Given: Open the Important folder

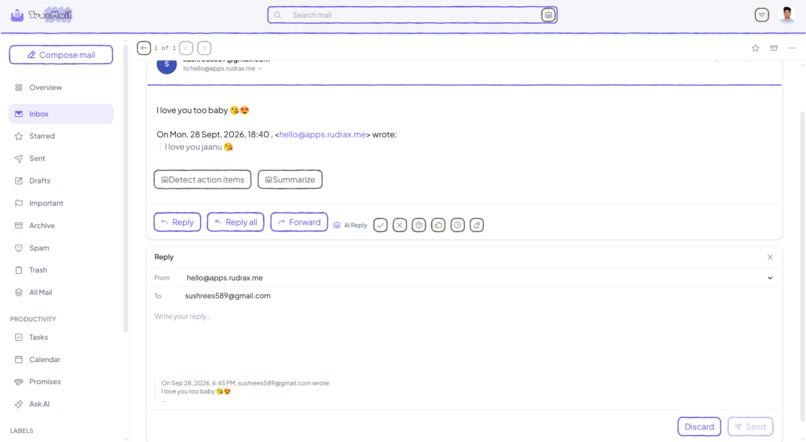Looking at the screenshot, I should coord(61,203).
